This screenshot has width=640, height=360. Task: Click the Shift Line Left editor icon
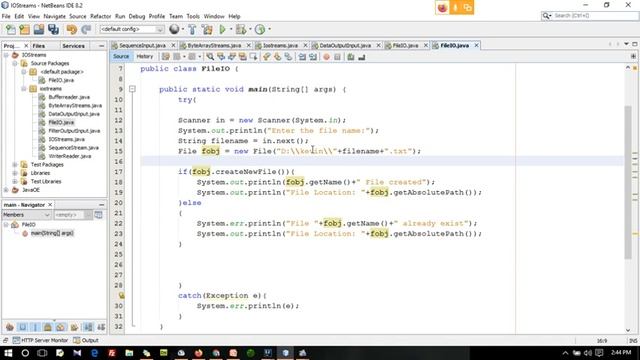(x=302, y=57)
